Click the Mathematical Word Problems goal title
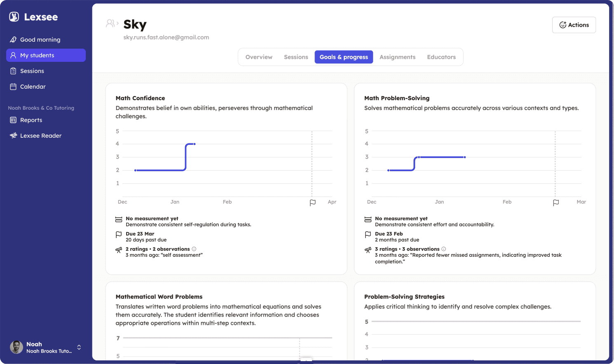Screen dimensions: 614x364 point(159,297)
